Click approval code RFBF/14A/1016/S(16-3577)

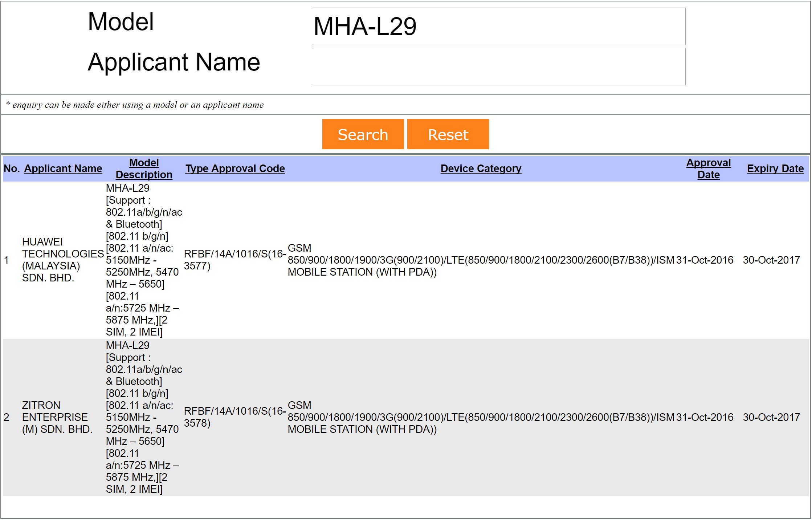pyautogui.click(x=235, y=260)
